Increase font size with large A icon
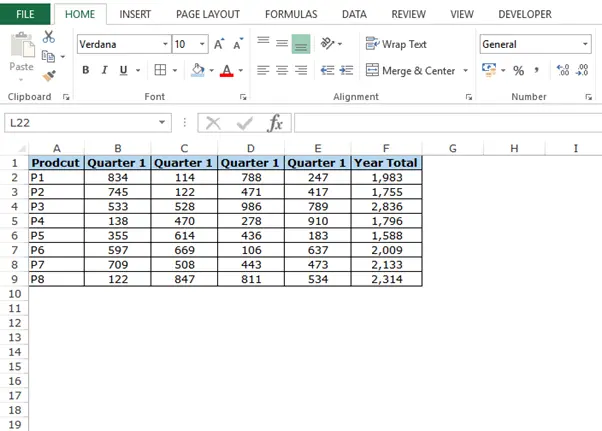Screen dimensions: 602x431 coord(219,44)
